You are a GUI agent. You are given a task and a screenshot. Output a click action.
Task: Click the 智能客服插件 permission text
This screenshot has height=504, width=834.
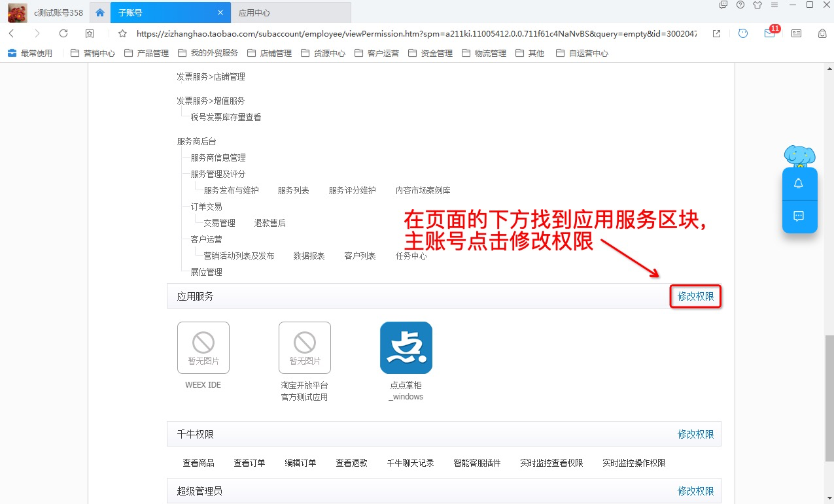pos(477,463)
